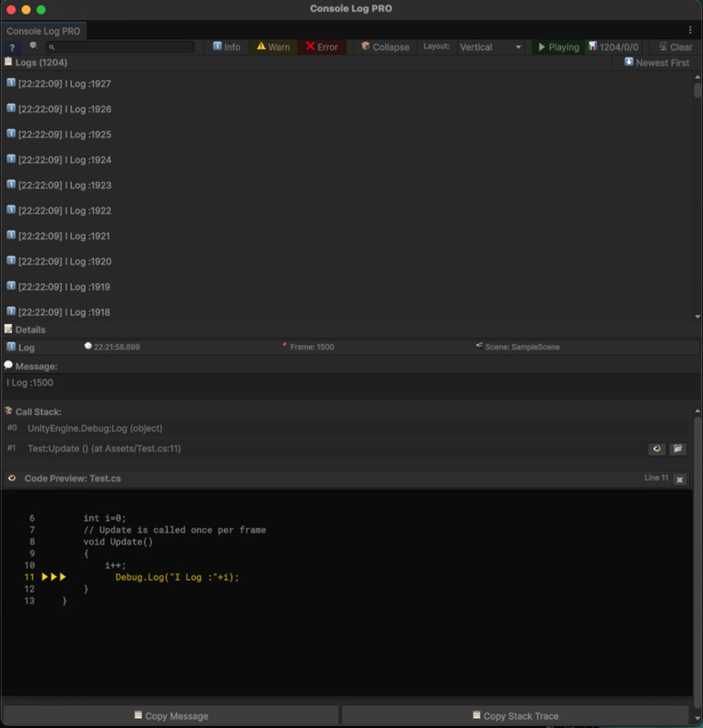
Task: Select log entry I Log :1921
Action: click(347, 236)
